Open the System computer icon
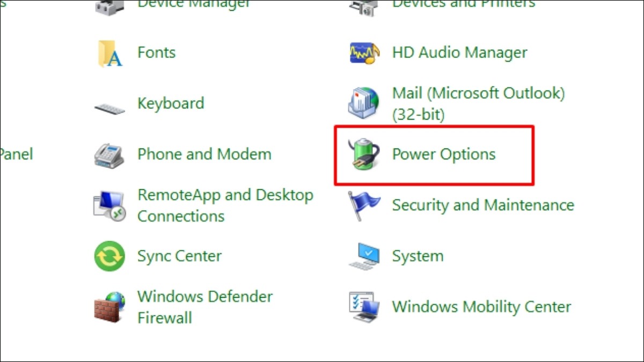The width and height of the screenshot is (644, 362). 364,256
